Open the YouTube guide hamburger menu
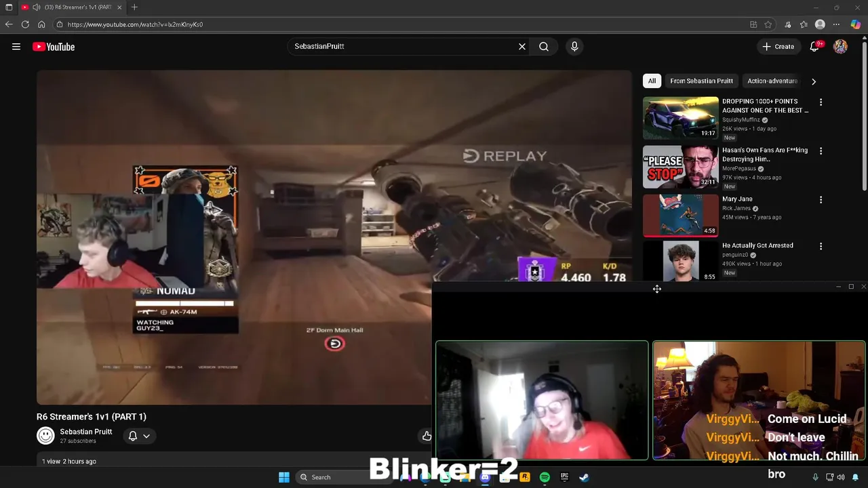 click(16, 47)
